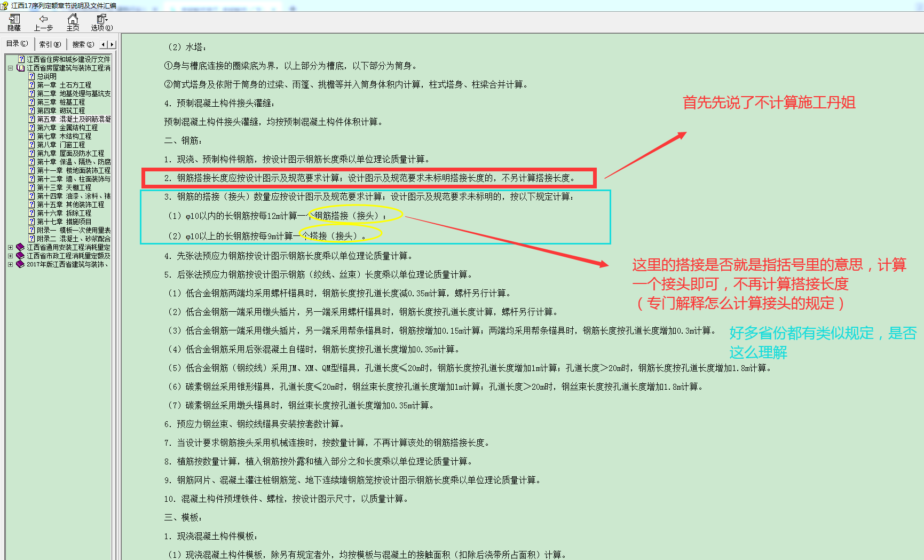Click the page icon beside 第十章 保温、隔热

coord(31,162)
